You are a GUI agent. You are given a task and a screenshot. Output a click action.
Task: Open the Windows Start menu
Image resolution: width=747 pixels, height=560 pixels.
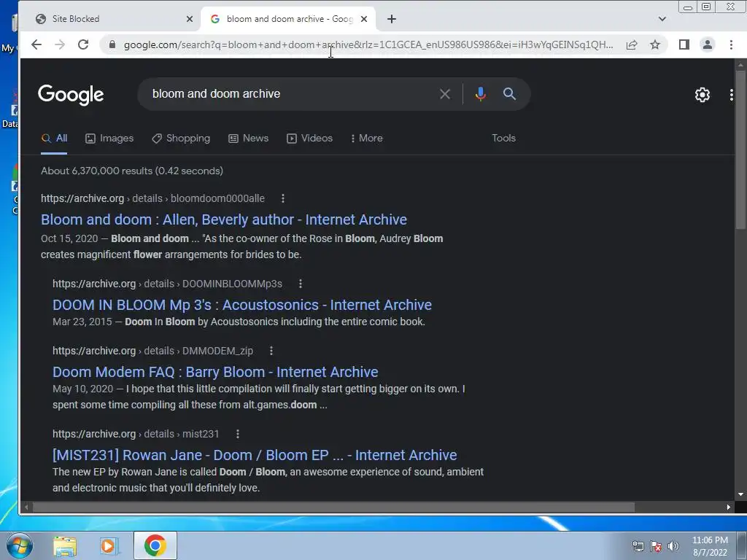point(19,545)
